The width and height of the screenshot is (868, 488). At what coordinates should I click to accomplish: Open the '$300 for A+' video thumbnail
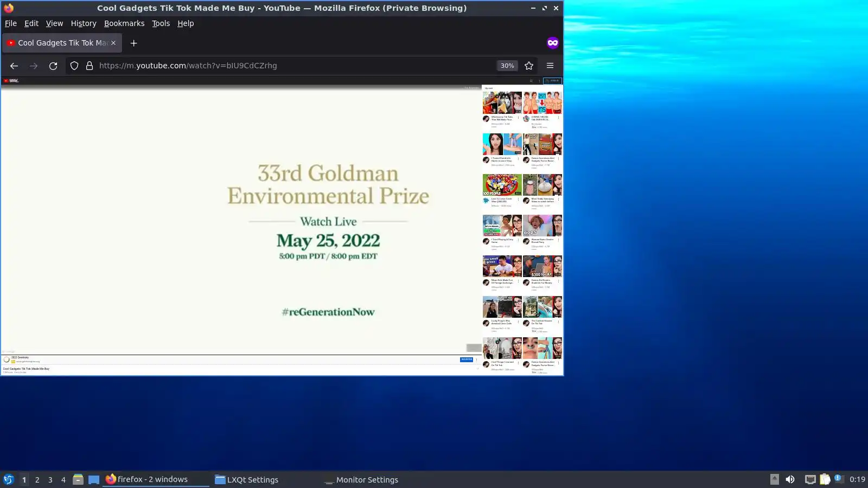[542, 266]
